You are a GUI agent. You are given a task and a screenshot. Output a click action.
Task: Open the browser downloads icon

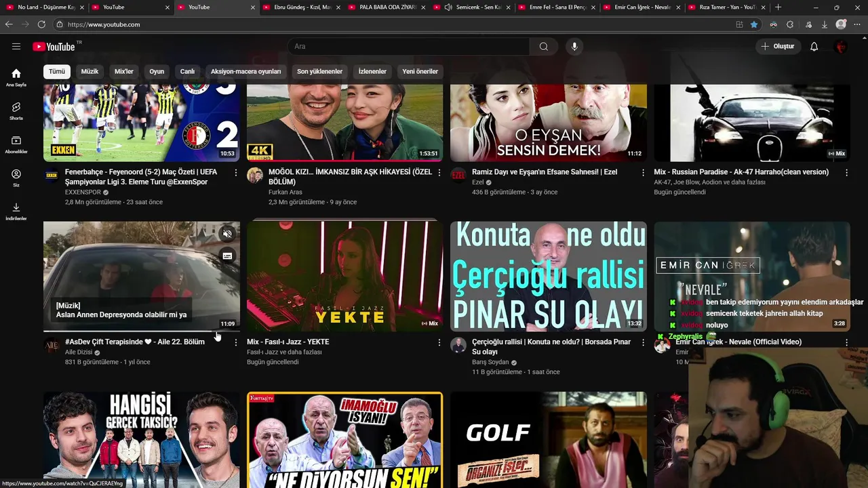tap(824, 24)
